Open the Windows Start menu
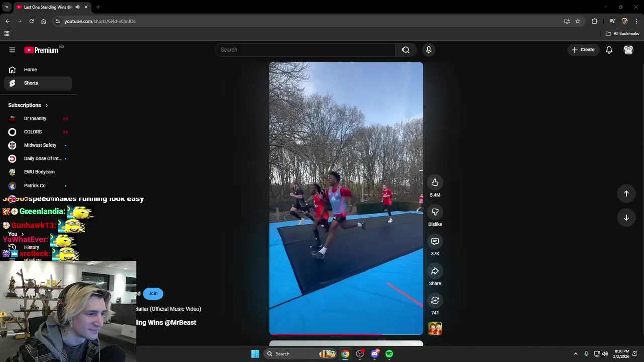 coord(255,354)
